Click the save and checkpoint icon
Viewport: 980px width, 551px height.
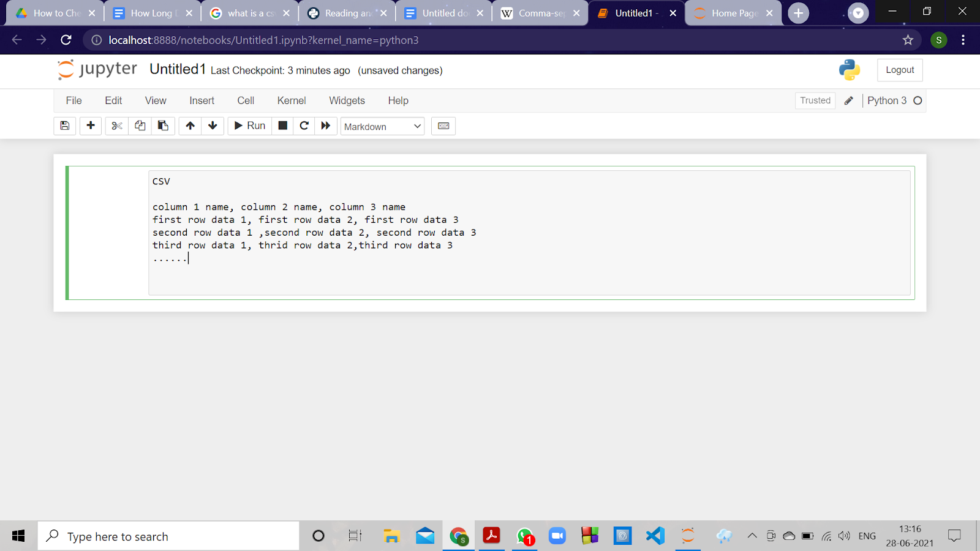pos(65,126)
